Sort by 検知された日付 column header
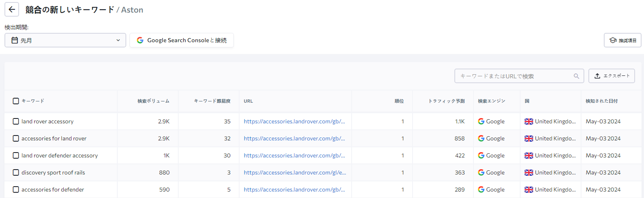644x198 pixels. 602,101
